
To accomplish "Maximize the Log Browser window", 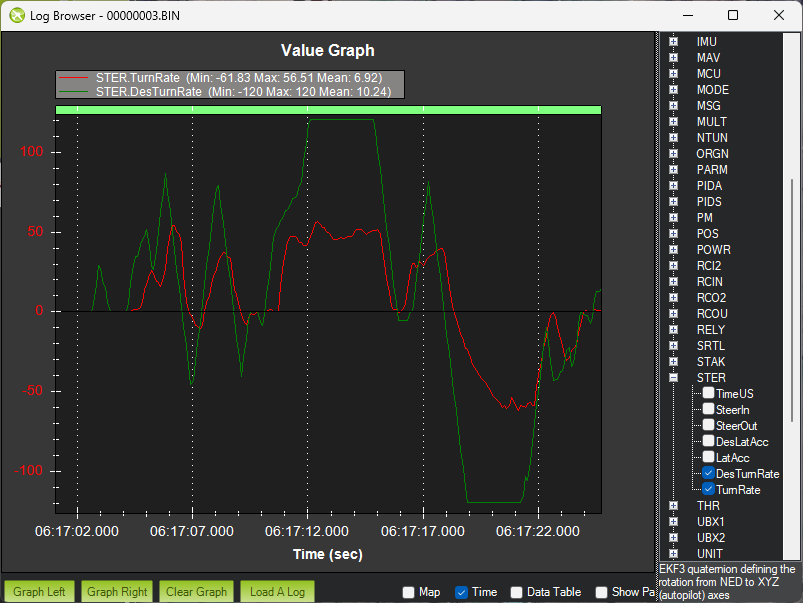I will click(x=733, y=15).
